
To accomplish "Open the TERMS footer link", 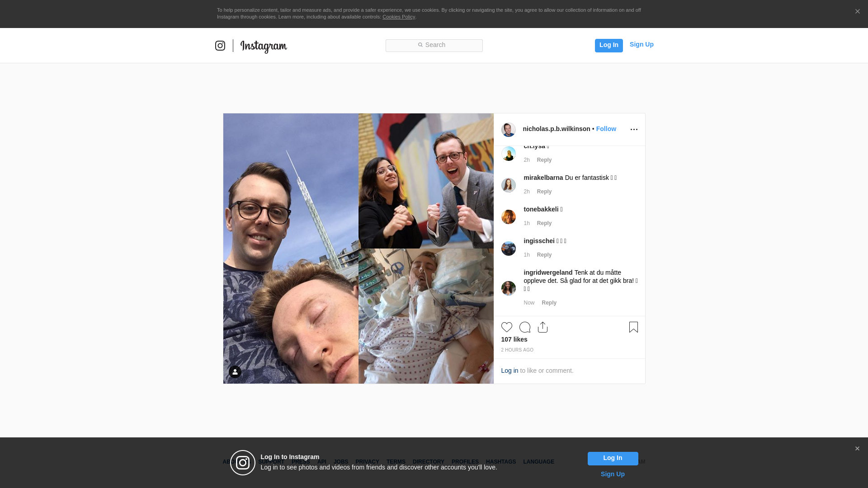I will 396,462.
